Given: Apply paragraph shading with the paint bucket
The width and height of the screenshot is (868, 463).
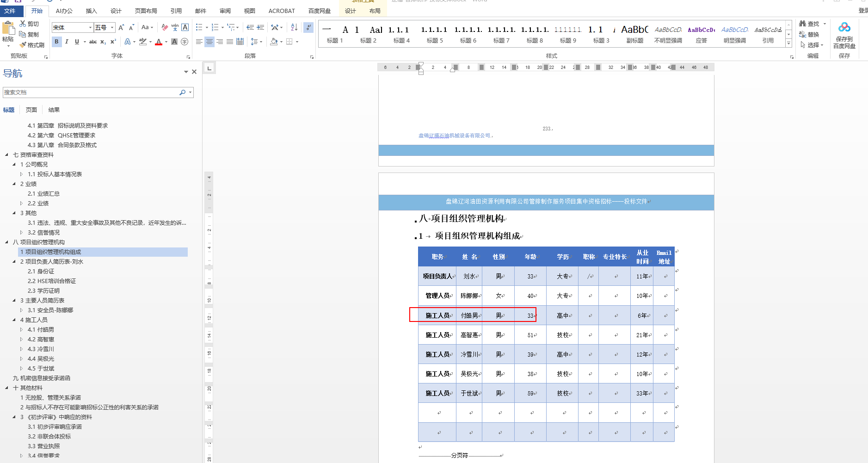Looking at the screenshot, I should click(274, 42).
